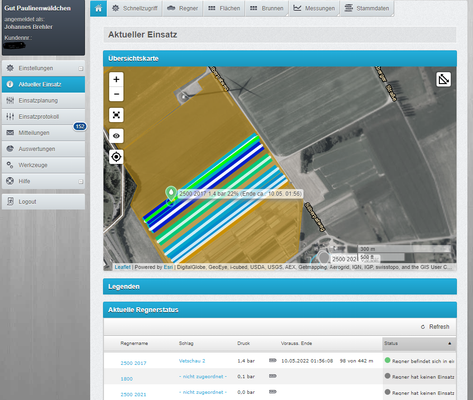Screen dimensions: 473x400
Task: Zoom out on the overview map
Action: pyautogui.click(x=116, y=94)
